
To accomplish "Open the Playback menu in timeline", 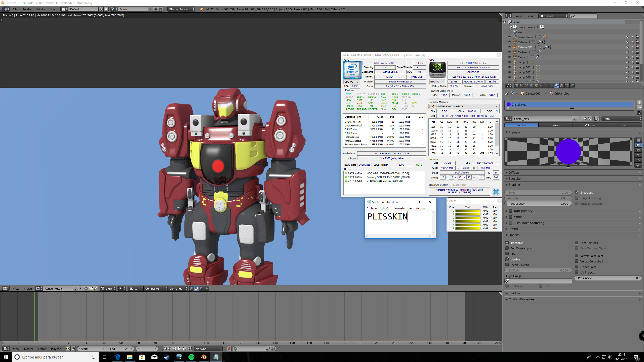I will 57,349.
